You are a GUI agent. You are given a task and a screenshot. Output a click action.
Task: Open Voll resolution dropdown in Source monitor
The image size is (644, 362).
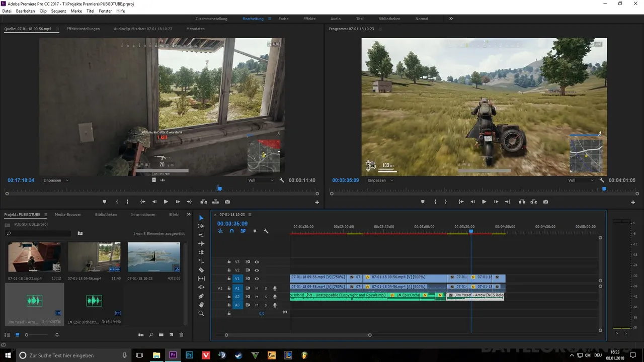tap(261, 180)
